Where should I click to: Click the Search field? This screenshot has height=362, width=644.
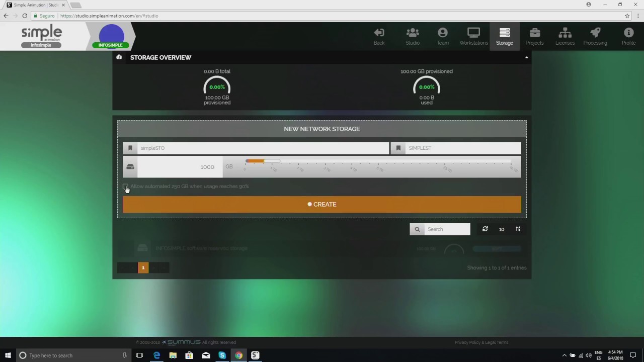[447, 229]
